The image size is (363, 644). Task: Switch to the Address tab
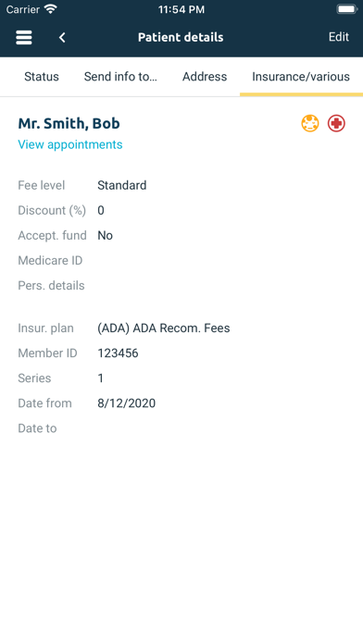205,77
